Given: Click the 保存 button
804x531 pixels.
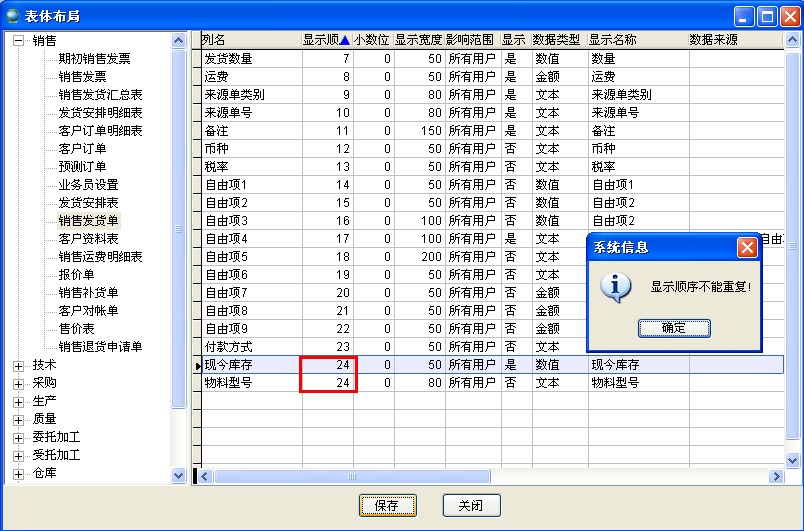Looking at the screenshot, I should click(x=387, y=506).
